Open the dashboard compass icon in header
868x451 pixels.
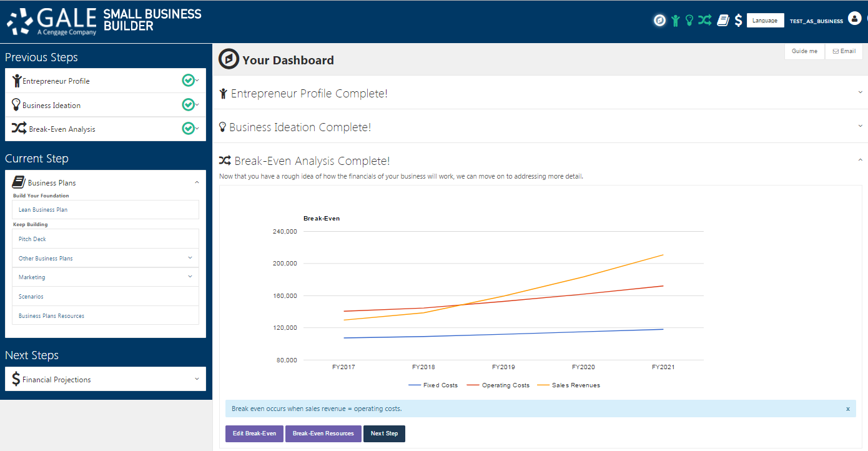[x=659, y=21]
